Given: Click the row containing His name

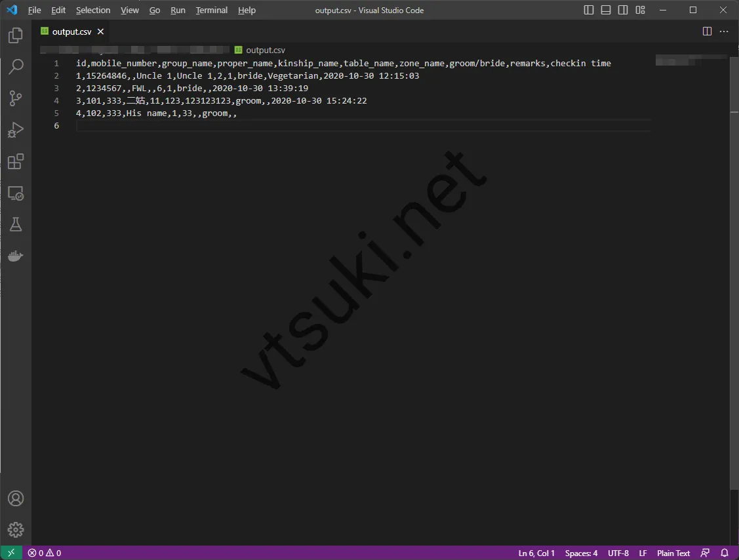Looking at the screenshot, I should pyautogui.click(x=156, y=113).
